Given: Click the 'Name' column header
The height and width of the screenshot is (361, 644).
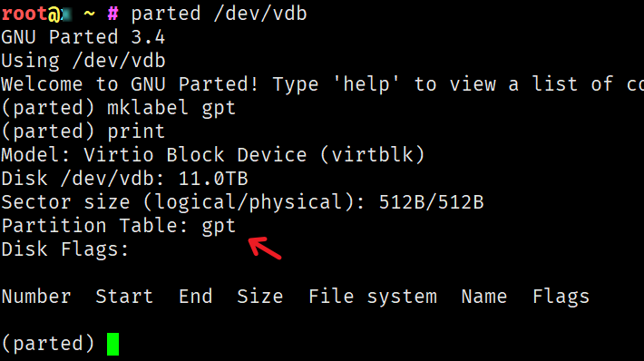Looking at the screenshot, I should click(484, 297).
